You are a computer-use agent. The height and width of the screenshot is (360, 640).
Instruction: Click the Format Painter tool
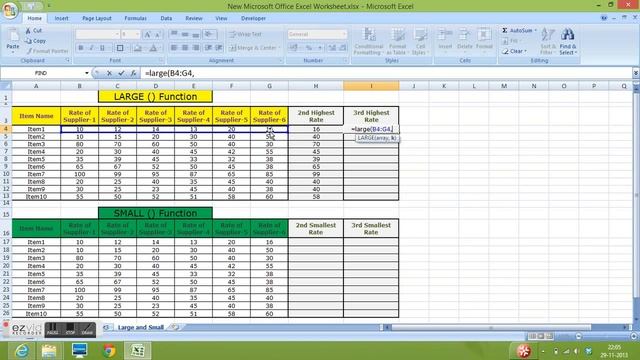(x=47, y=51)
